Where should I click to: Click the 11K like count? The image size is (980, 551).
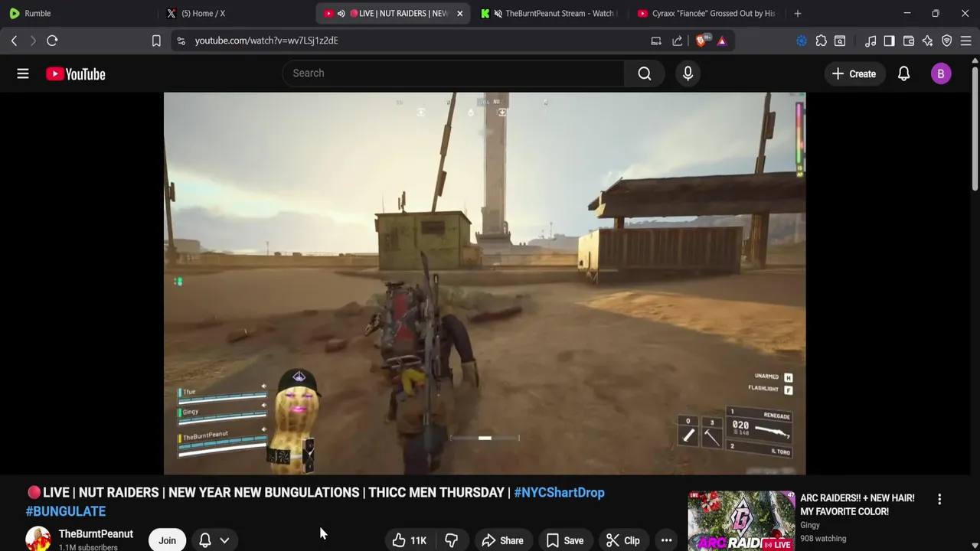click(419, 540)
